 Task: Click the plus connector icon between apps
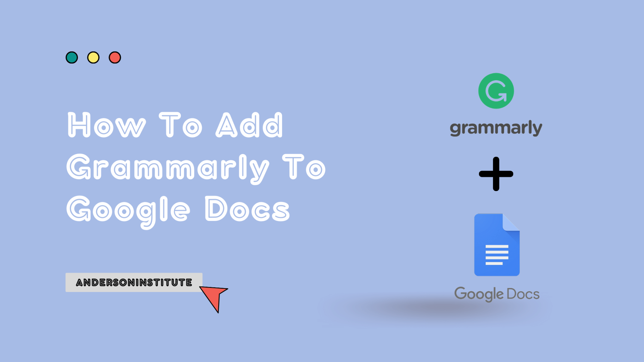[x=496, y=174]
